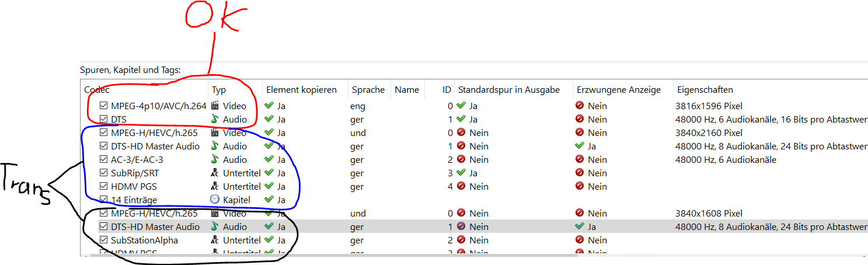Click the Standardspur in Ausgabe column header
The image size is (868, 265).
click(x=508, y=90)
